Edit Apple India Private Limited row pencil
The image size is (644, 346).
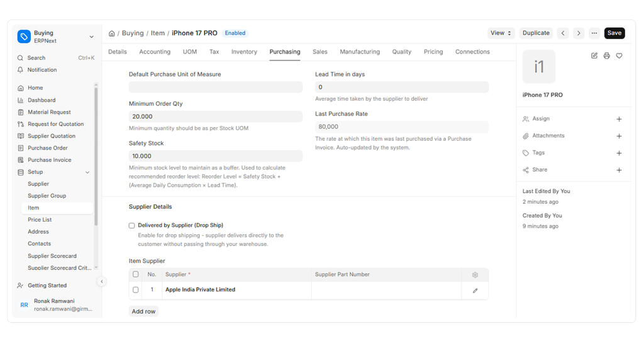click(475, 291)
